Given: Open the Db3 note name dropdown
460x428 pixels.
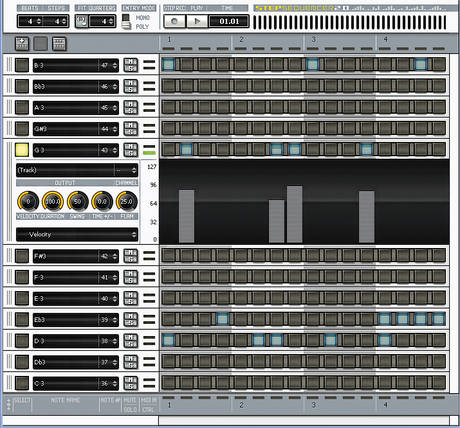Looking at the screenshot, I should click(x=65, y=362).
